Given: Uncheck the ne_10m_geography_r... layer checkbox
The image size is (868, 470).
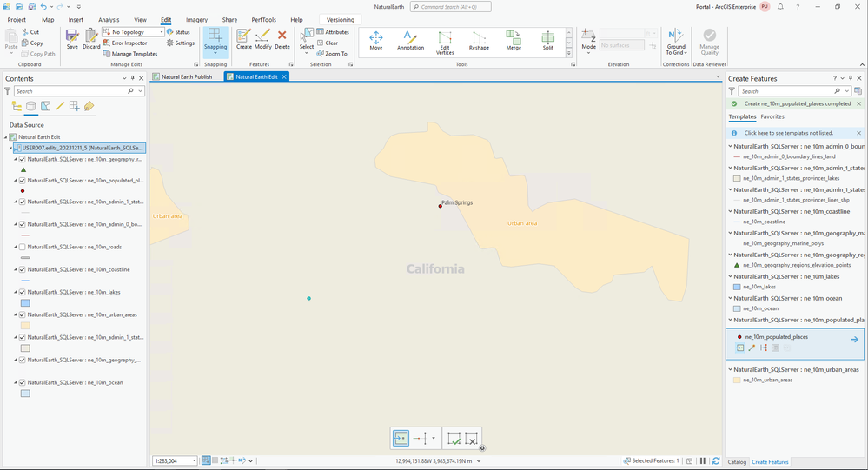Looking at the screenshot, I should pos(22,160).
